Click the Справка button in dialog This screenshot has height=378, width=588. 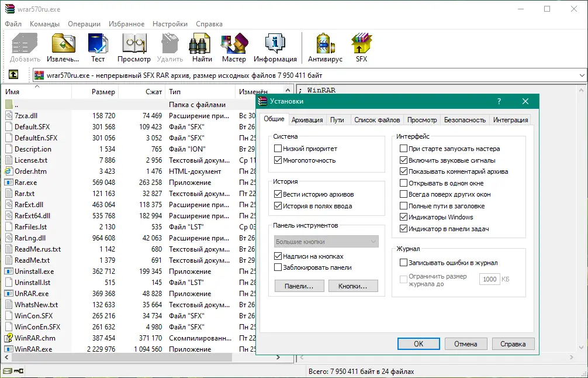pos(513,344)
